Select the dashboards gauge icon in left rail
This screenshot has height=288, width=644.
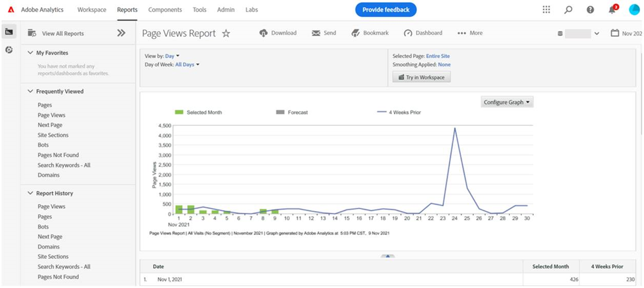tap(9, 49)
